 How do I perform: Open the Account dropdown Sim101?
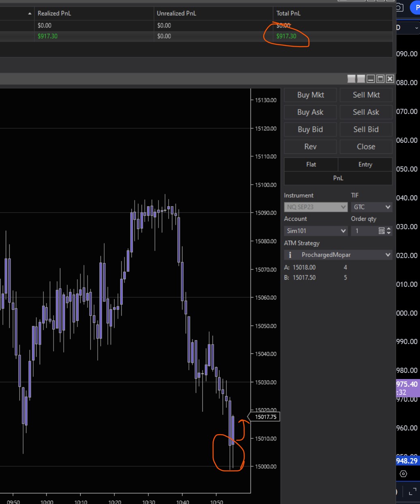[316, 231]
